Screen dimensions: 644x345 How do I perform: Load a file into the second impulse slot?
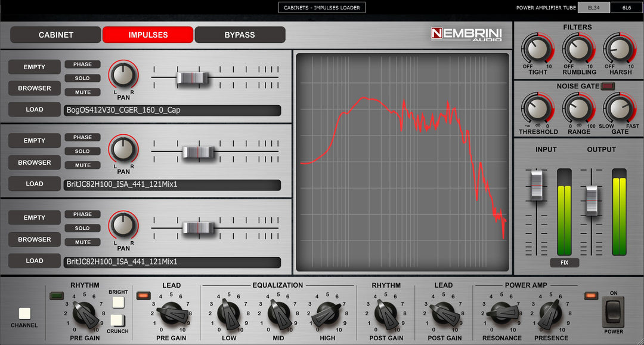pos(35,184)
